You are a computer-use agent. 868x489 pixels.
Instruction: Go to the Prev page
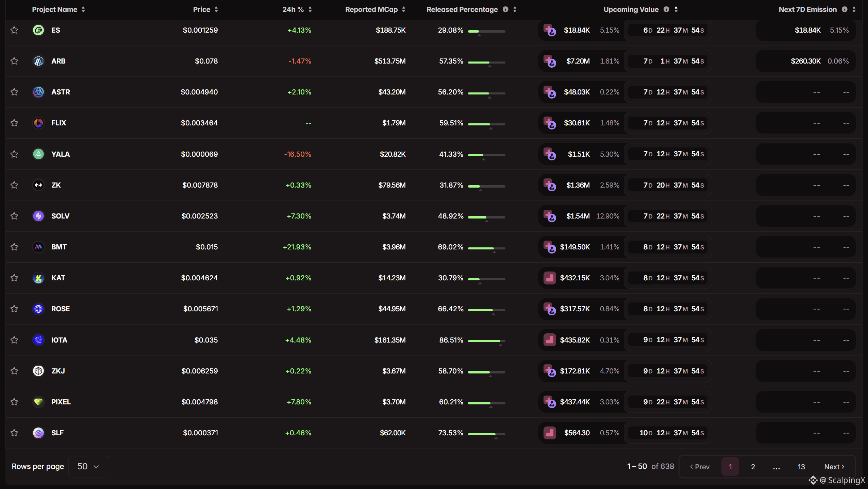click(700, 467)
